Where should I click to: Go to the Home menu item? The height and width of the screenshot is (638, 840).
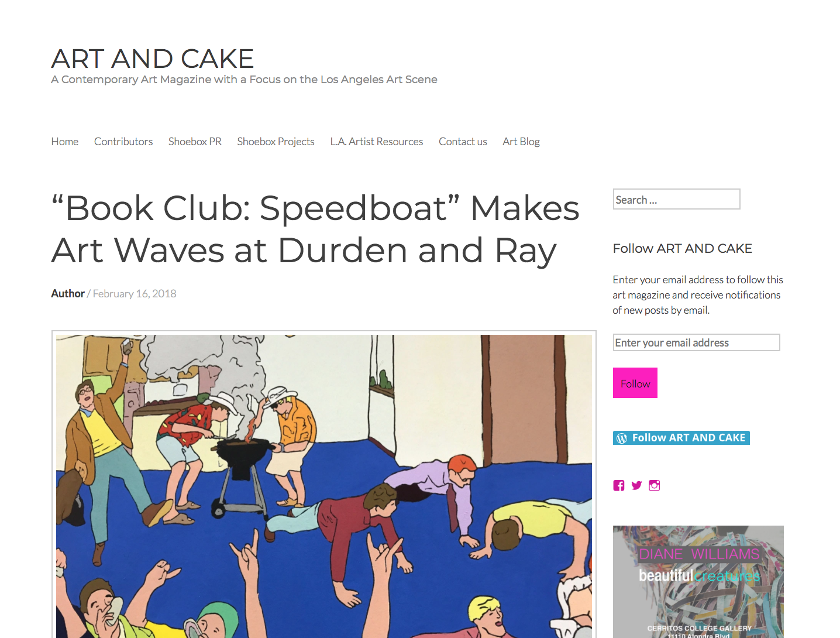click(x=65, y=142)
